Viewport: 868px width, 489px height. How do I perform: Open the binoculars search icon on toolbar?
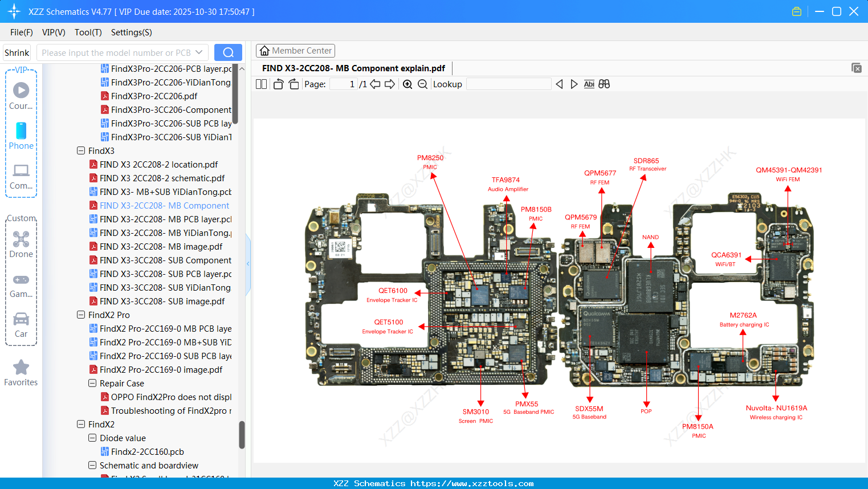(x=604, y=84)
